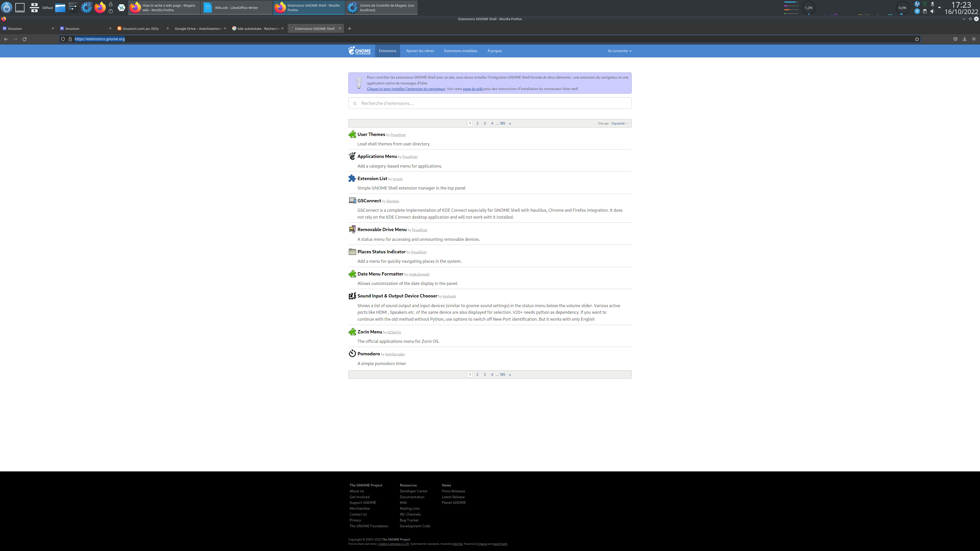Launch Firefox from the panel launcher
Viewport: 980px width, 551px height.
tap(100, 8)
